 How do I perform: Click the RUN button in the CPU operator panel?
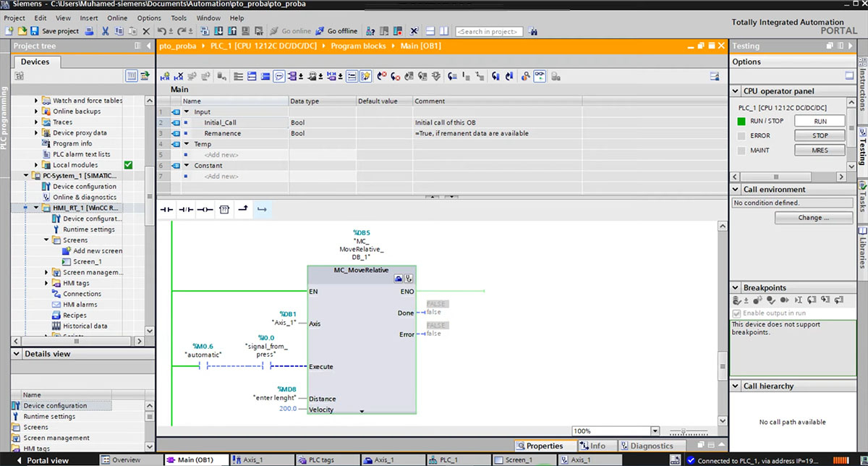tap(820, 121)
